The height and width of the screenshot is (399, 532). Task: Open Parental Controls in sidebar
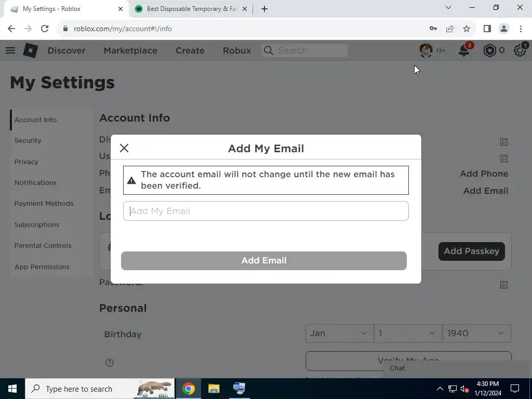[x=43, y=245]
